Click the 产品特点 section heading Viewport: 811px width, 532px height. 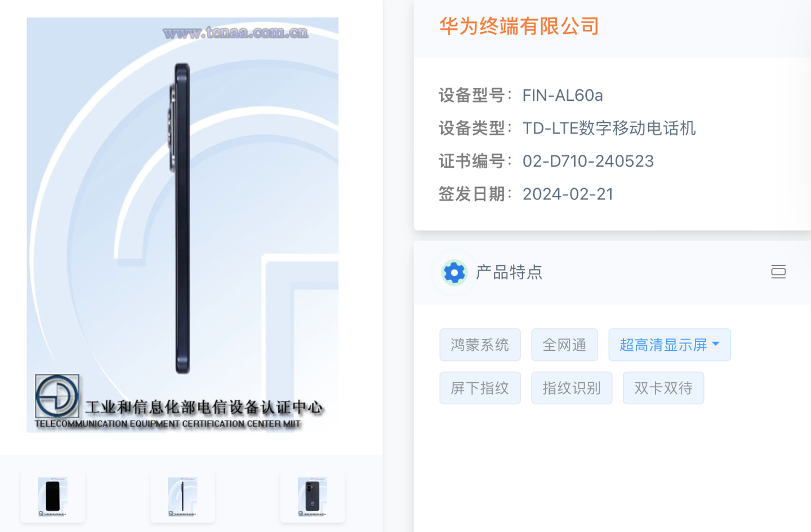(x=509, y=272)
